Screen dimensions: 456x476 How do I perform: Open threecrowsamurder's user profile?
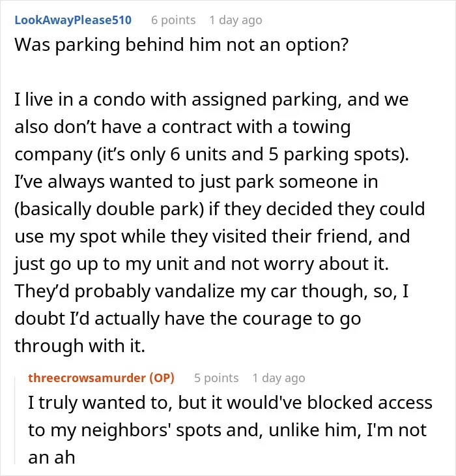[x=87, y=378]
